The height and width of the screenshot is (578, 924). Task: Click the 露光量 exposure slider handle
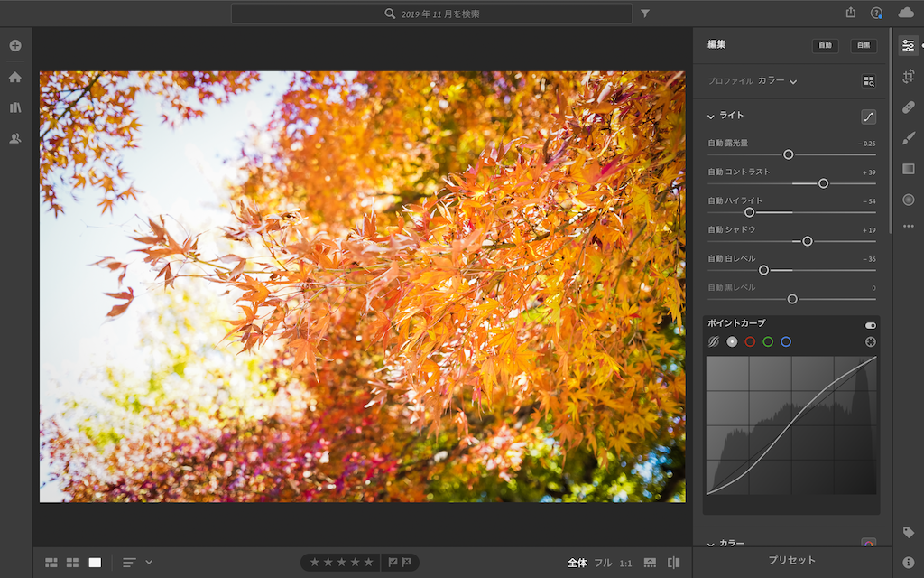click(x=788, y=154)
